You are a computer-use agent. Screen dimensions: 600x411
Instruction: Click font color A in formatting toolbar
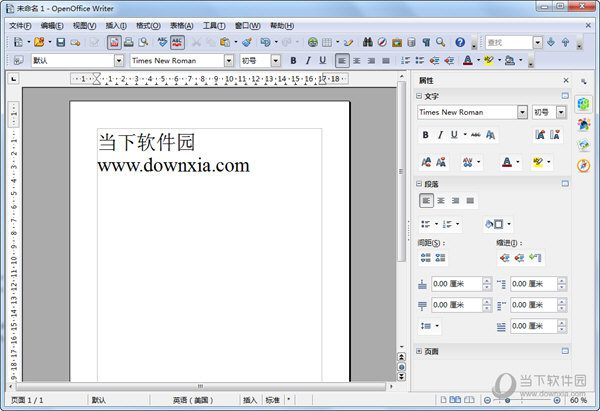[x=468, y=60]
